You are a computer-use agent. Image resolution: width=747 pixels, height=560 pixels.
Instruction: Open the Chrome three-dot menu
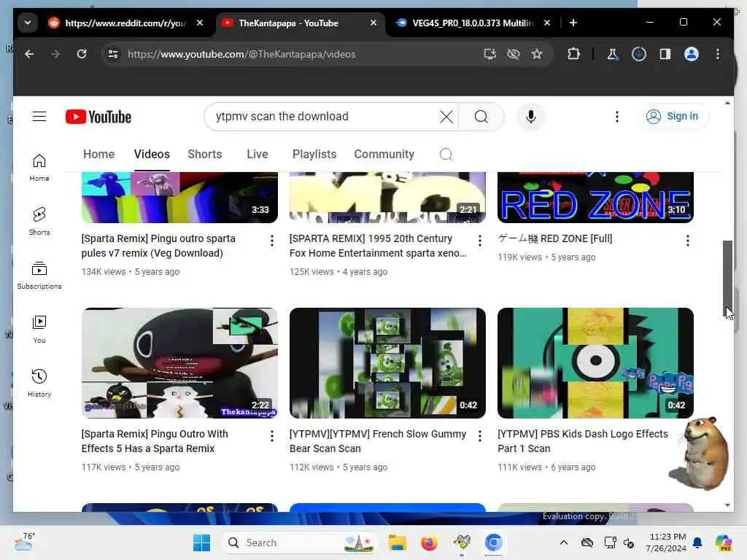(x=718, y=54)
